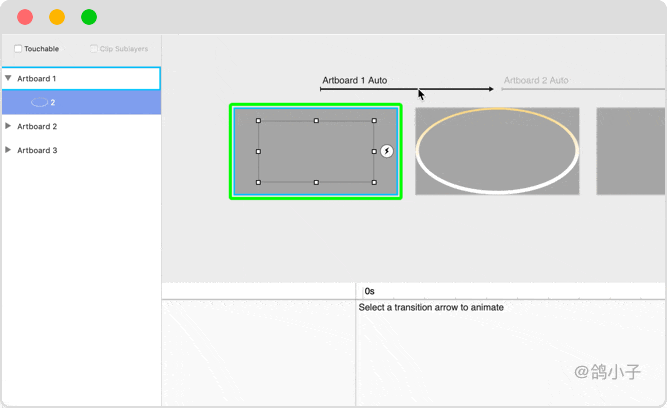Toggle the Clip Sublayers checkbox
The width and height of the screenshot is (667, 408).
[94, 49]
